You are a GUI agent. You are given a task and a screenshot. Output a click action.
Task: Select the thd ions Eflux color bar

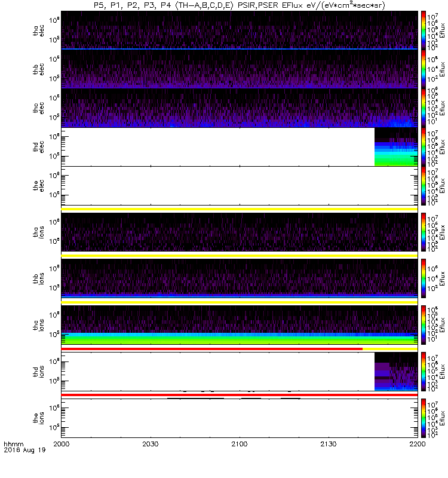424,372
